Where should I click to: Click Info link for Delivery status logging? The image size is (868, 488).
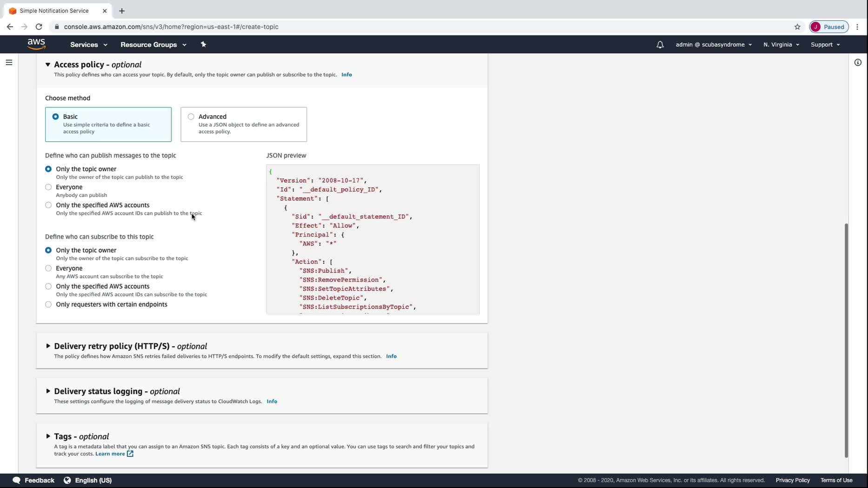[272, 402]
